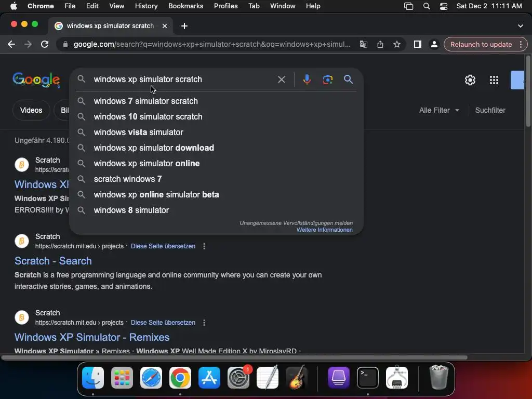Open TextEdit from the Dock
532x399 pixels.
(268, 377)
